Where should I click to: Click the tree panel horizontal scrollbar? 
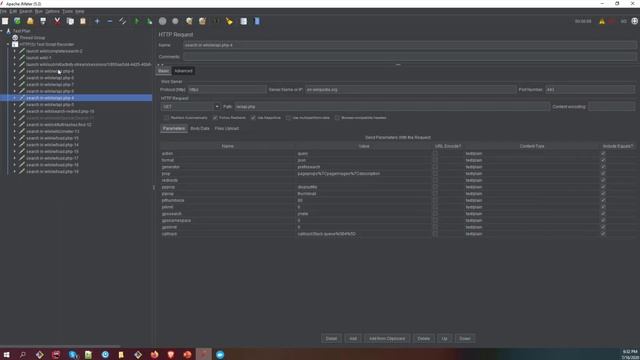coord(60,346)
